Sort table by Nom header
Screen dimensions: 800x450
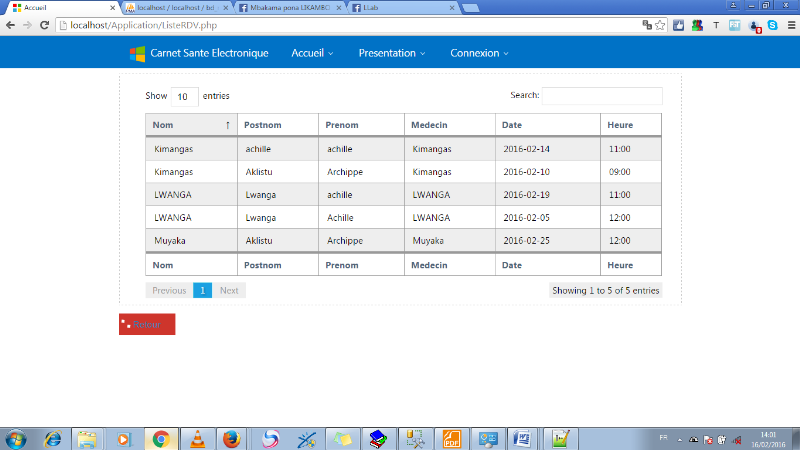click(191, 125)
